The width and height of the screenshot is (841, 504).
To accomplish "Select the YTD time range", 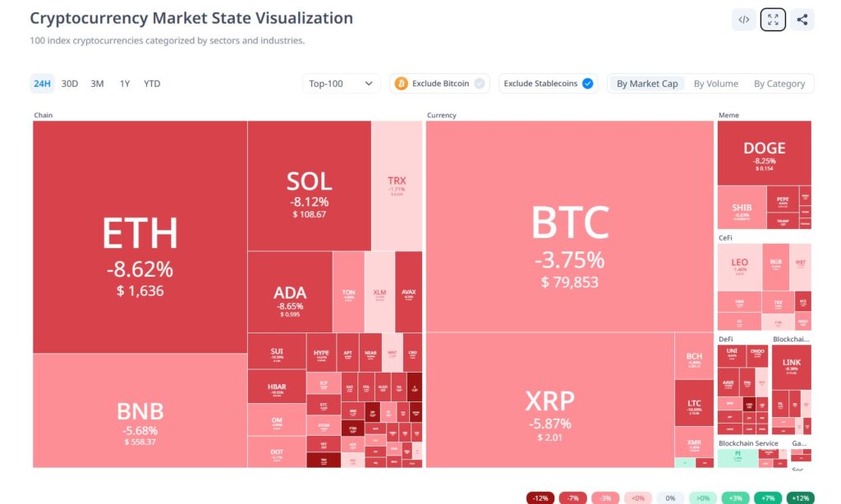I will coord(151,83).
